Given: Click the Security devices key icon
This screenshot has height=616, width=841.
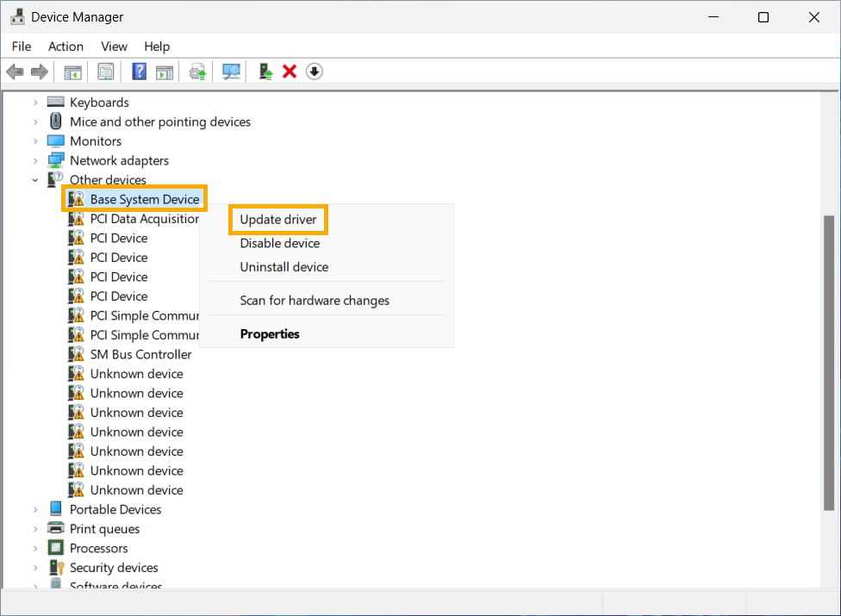Looking at the screenshot, I should [56, 567].
